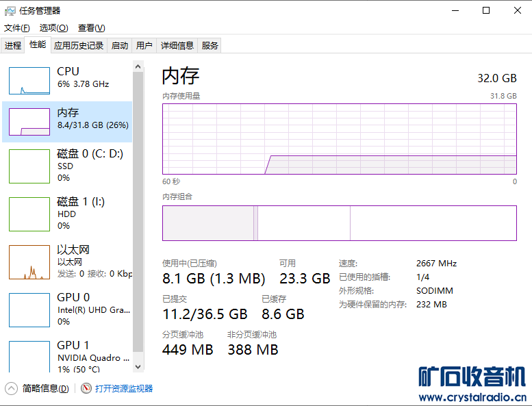Open the 文件 menu
This screenshot has width=532, height=406.
pyautogui.click(x=17, y=28)
